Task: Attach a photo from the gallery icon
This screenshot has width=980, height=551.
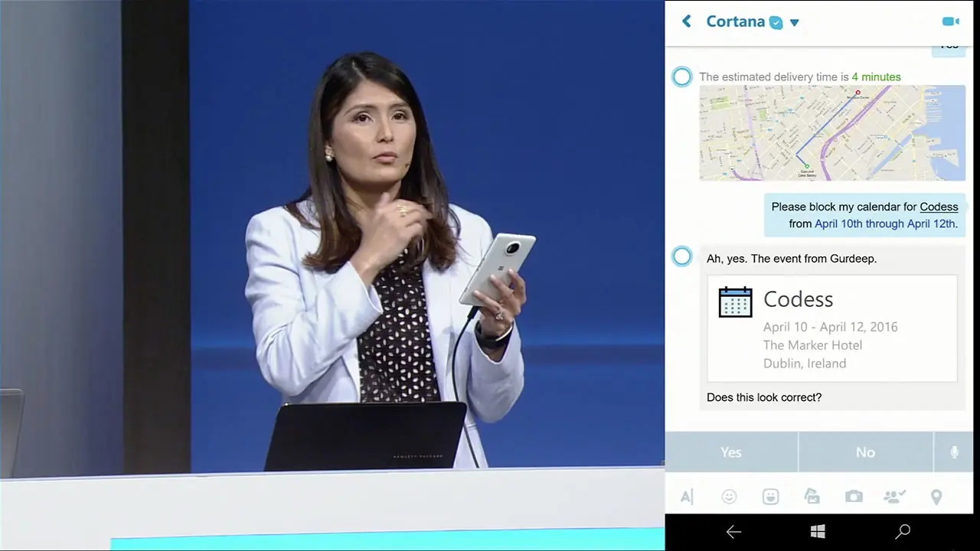Action: pos(812,497)
